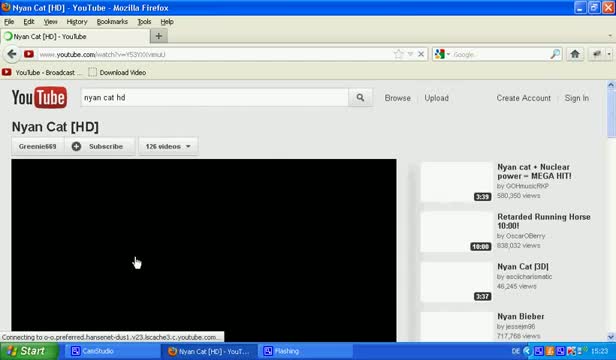The height and width of the screenshot is (360, 616).
Task: Click the Connecting to status bar message
Action: tap(112, 337)
